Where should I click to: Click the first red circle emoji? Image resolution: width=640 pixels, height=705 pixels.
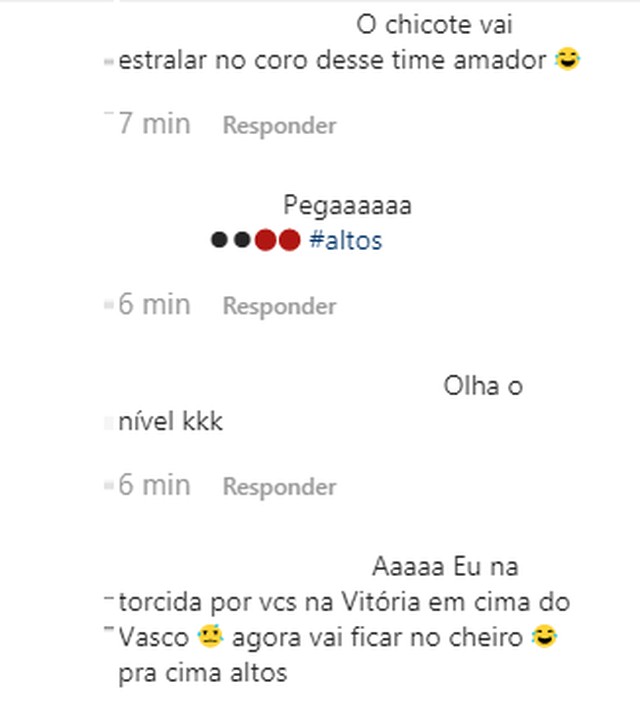(265, 240)
